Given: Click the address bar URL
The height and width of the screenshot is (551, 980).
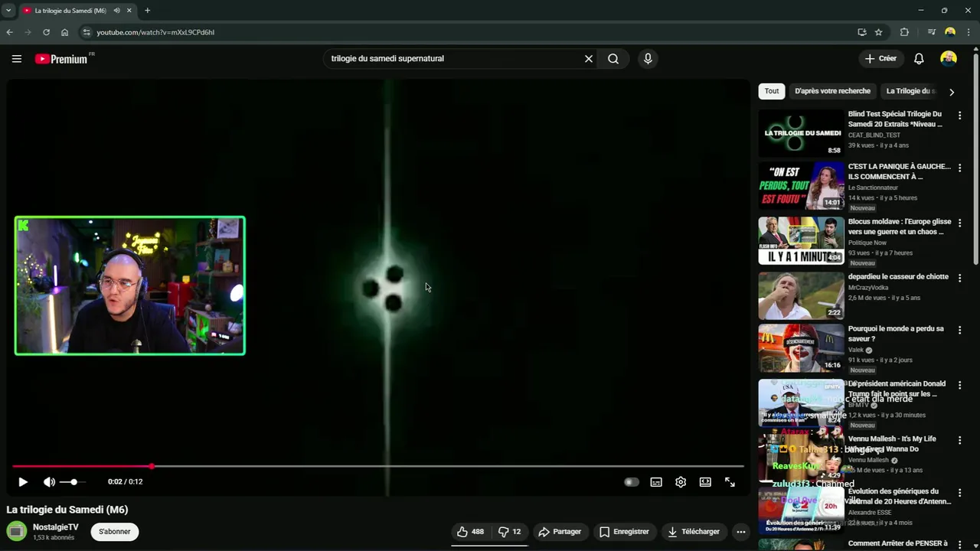Looking at the screenshot, I should (x=155, y=32).
